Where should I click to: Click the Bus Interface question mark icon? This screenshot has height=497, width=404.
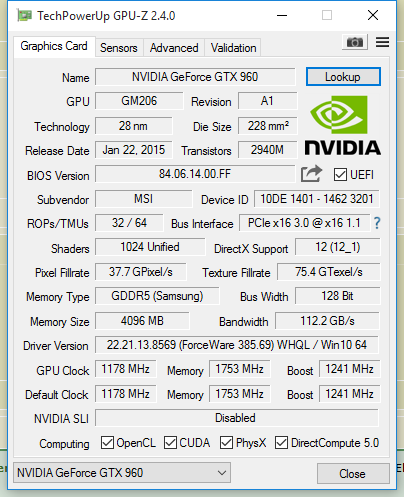(x=377, y=223)
